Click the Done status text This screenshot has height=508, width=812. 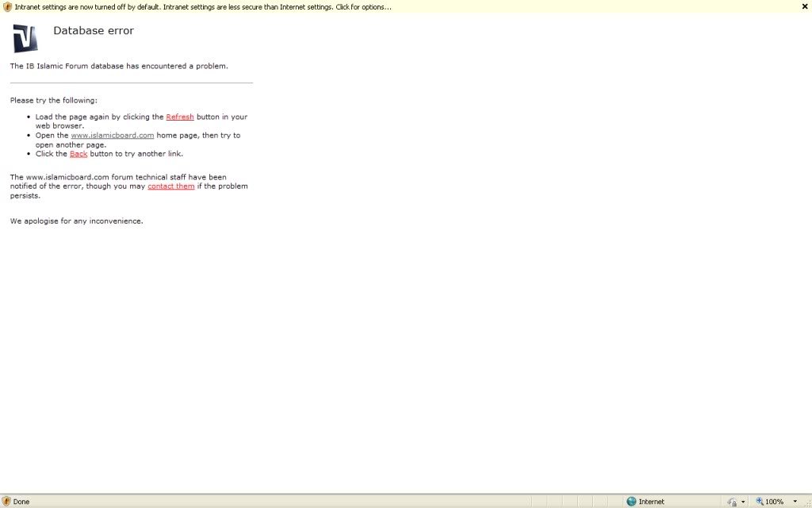coord(21,502)
